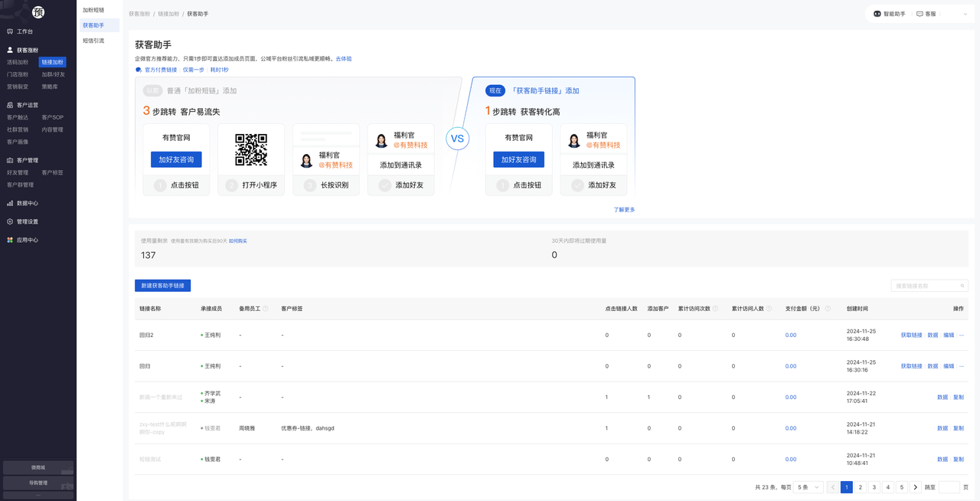Click 数据 for the 回归2 row

coord(933,335)
